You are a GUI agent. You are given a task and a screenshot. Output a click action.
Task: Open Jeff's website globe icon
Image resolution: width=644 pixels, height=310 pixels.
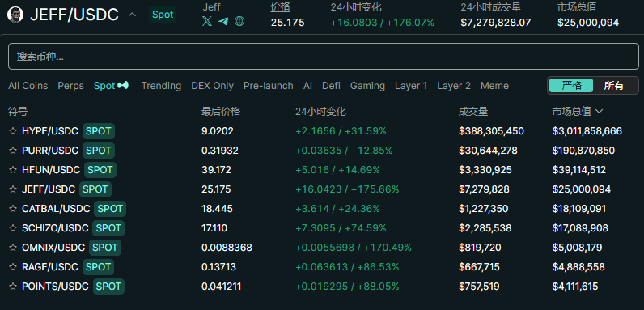tap(239, 21)
